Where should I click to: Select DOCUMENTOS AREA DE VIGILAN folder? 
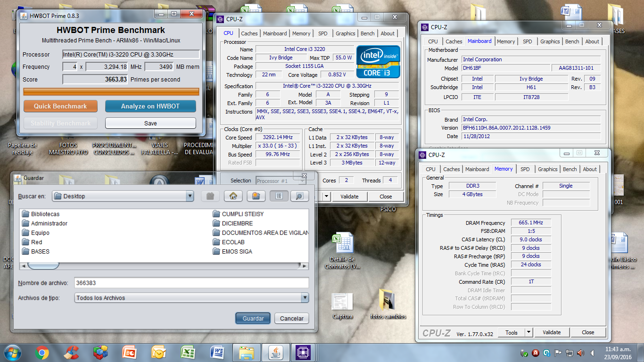point(261,233)
